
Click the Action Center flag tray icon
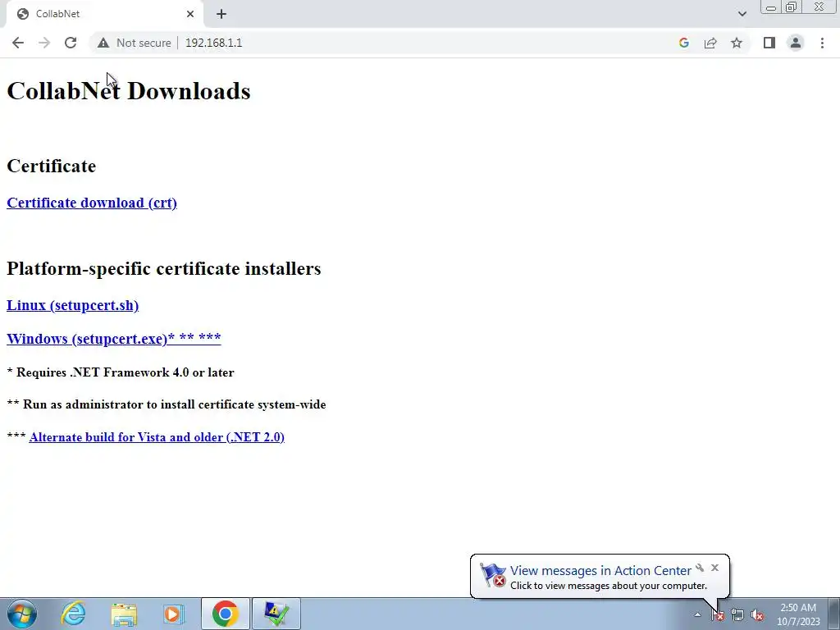[x=718, y=615]
